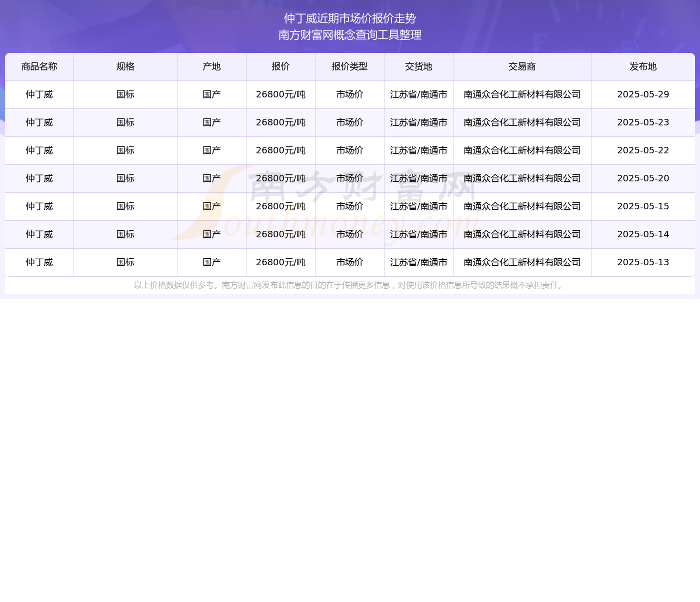Click 26800元/吨 in the 2025-05-13 row

tap(280, 262)
